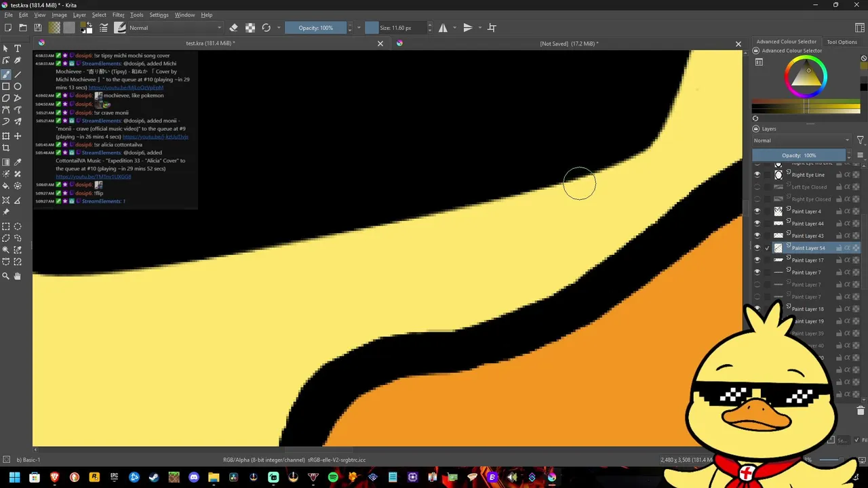This screenshot has width=868, height=488.
Task: Show the Left Eye Closed layer
Action: point(757,187)
